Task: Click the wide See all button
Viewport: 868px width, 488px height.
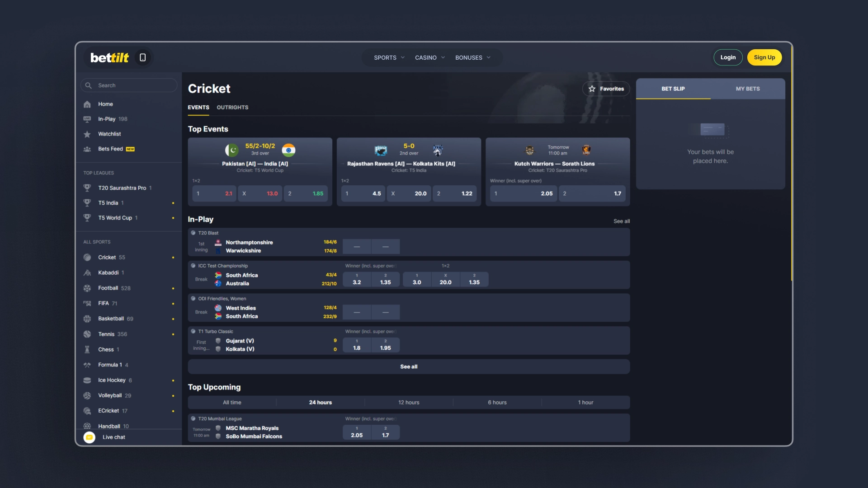Action: (x=409, y=367)
